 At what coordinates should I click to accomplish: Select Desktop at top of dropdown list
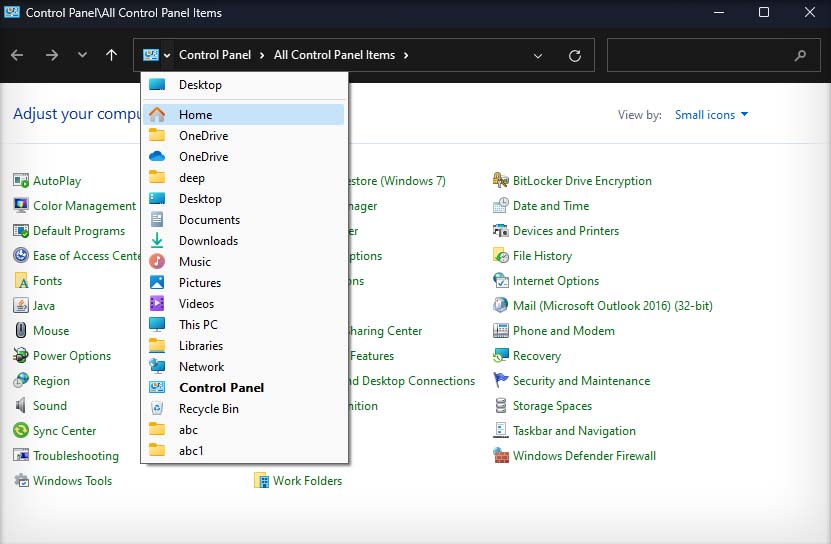(244, 85)
